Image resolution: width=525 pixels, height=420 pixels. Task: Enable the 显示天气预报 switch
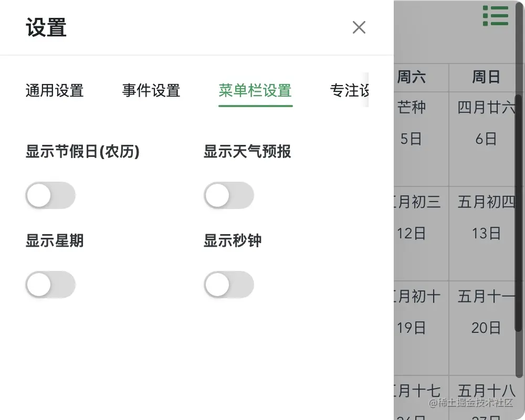(x=229, y=195)
